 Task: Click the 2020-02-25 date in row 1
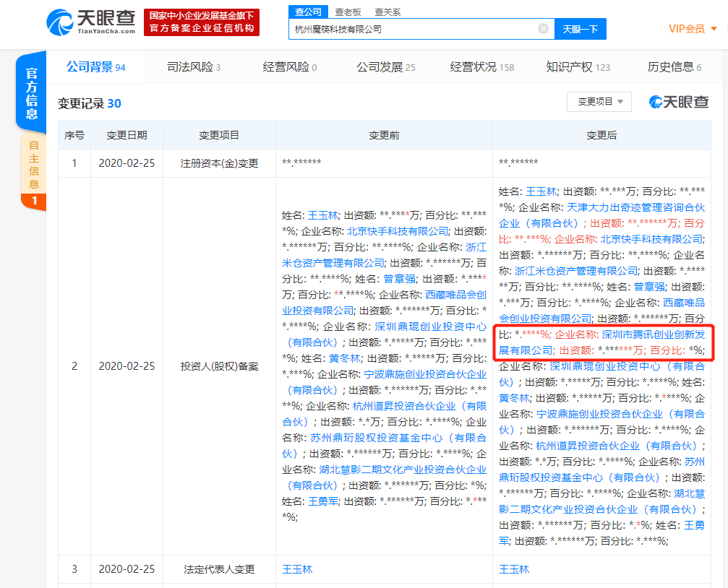[127, 163]
